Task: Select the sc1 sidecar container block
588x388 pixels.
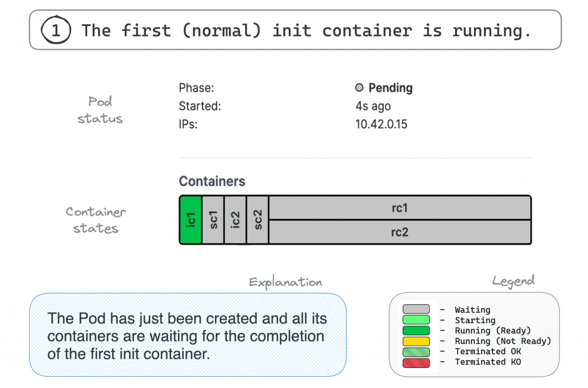Action: pos(213,220)
